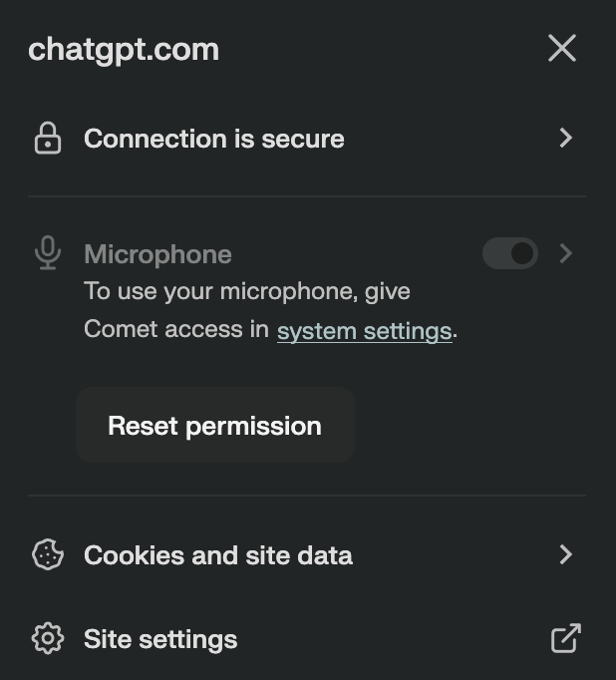Expand the Microphone options chevron
Screen dimensions: 616x680
pyautogui.click(x=565, y=253)
